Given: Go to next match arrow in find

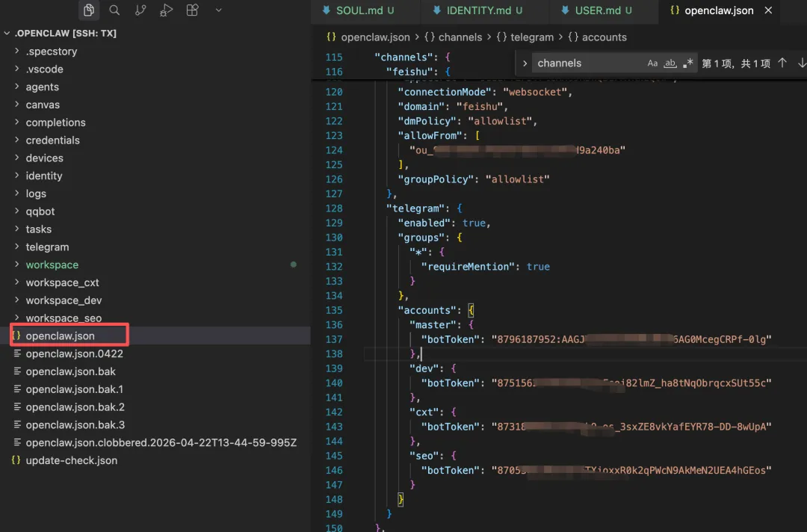Looking at the screenshot, I should coord(802,64).
